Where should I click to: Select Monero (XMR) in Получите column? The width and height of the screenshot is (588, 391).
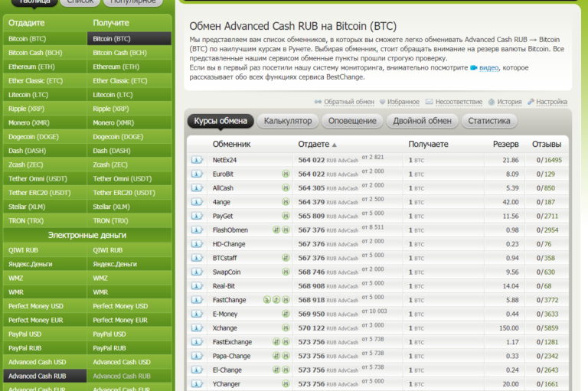[x=129, y=123]
